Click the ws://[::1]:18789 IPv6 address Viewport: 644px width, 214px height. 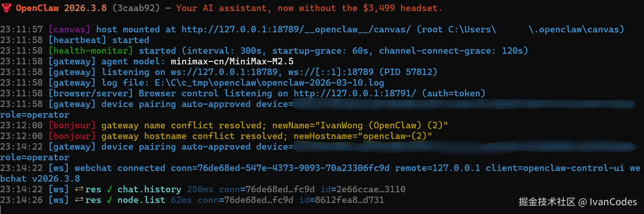pos(331,72)
